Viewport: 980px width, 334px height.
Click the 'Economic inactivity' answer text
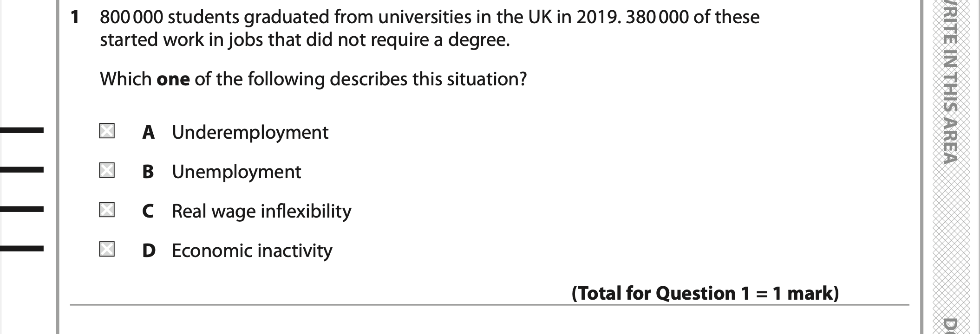pyautogui.click(x=252, y=251)
